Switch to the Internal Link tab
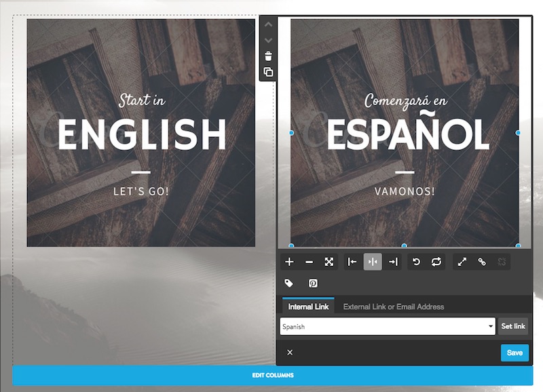 point(308,307)
